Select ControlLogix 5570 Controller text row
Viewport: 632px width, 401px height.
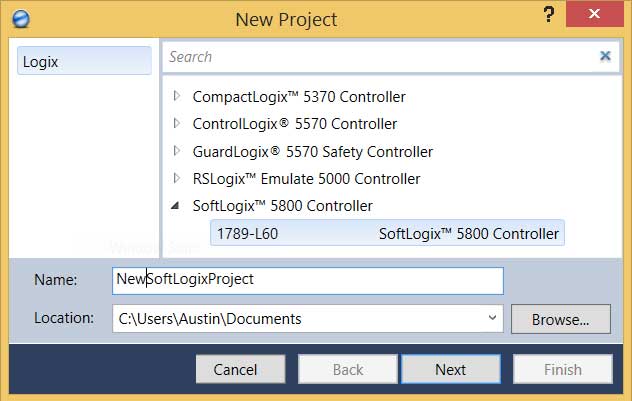coord(295,124)
